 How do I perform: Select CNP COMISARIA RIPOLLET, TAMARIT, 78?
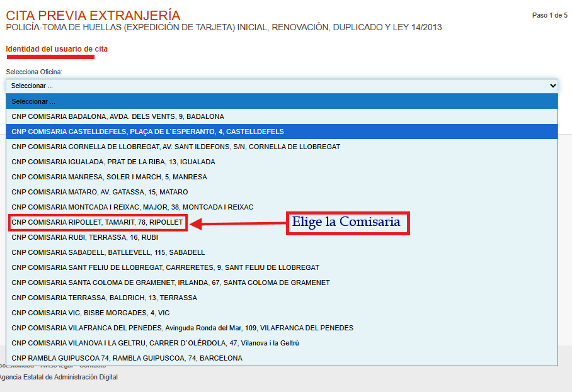click(x=98, y=221)
